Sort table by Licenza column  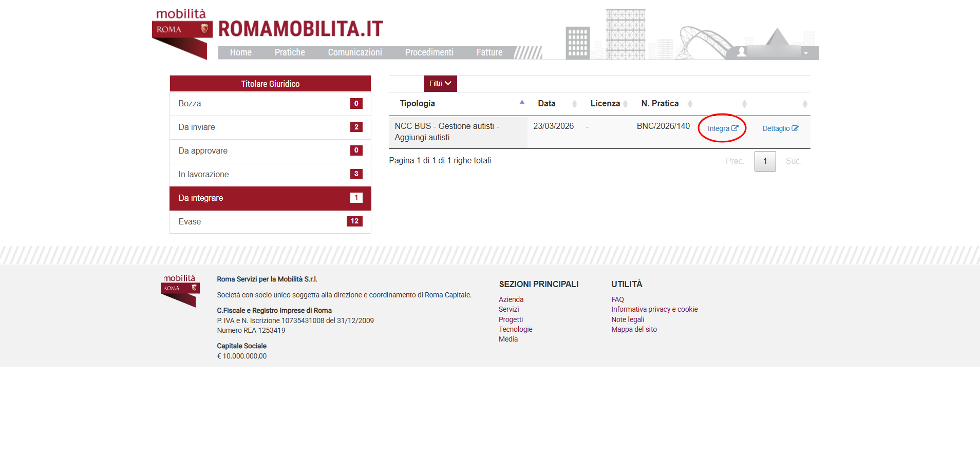pyautogui.click(x=606, y=103)
